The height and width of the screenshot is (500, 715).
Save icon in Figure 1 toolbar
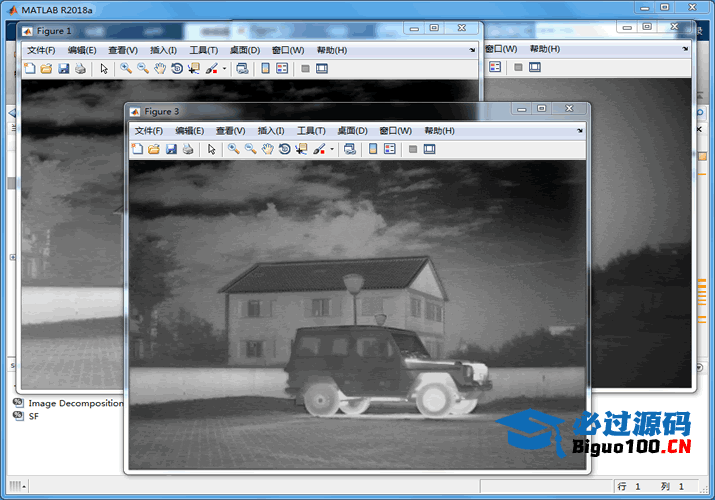point(63,68)
